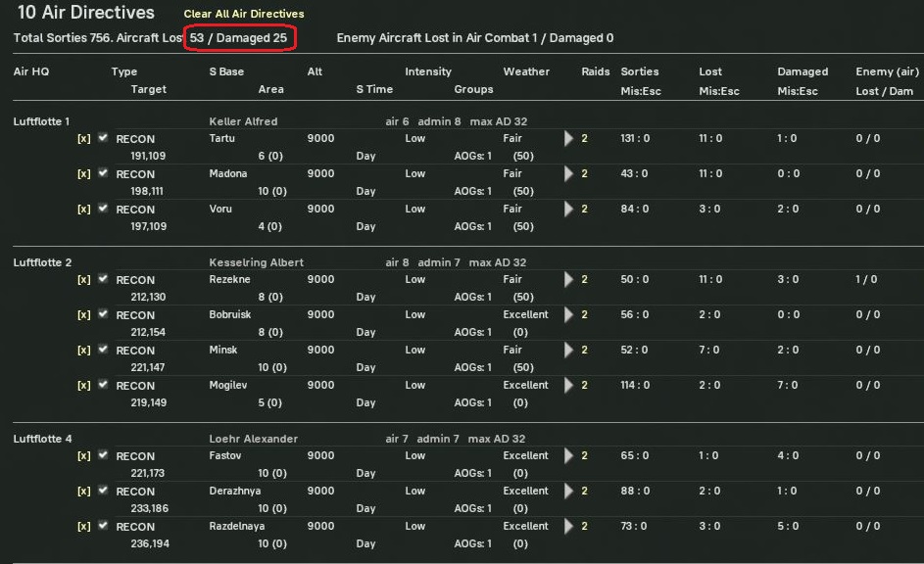The width and height of the screenshot is (924, 564).
Task: Clear All Air Directives
Action: (x=244, y=14)
